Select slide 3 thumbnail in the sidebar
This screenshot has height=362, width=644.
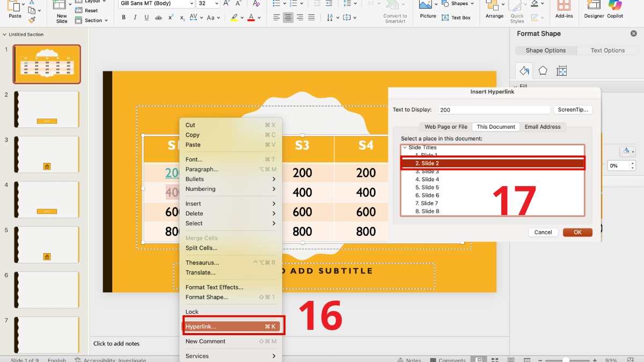pyautogui.click(x=47, y=154)
